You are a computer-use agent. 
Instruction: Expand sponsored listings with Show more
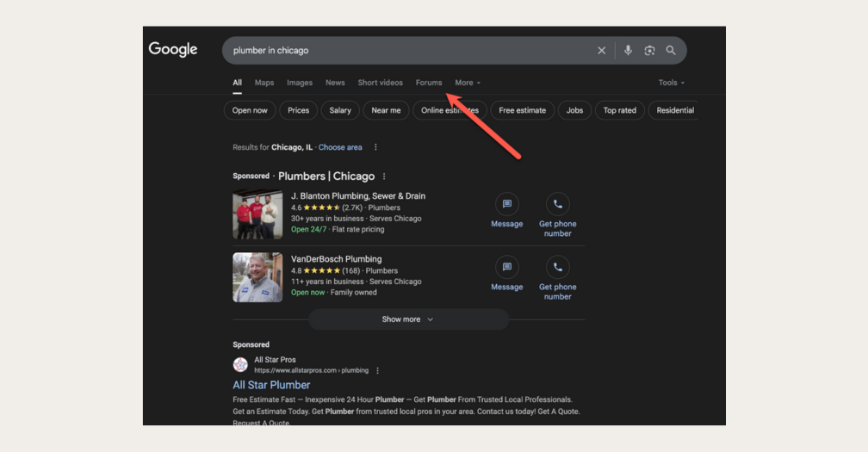pos(408,319)
